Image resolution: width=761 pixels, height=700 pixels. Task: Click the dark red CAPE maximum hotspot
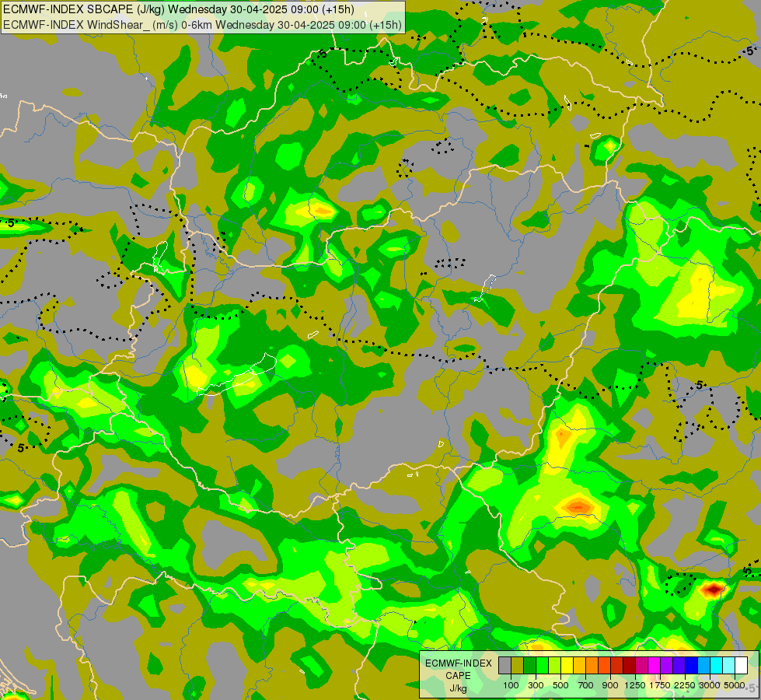pos(714,590)
